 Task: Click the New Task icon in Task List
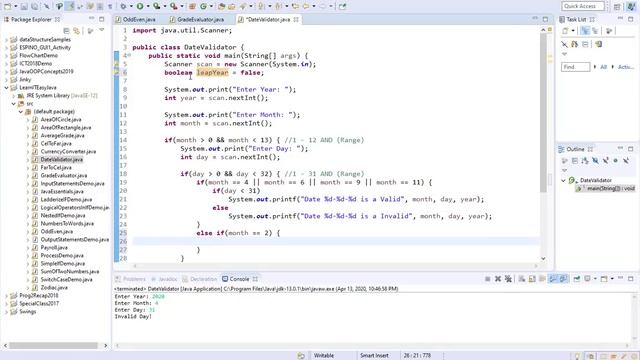point(566,31)
